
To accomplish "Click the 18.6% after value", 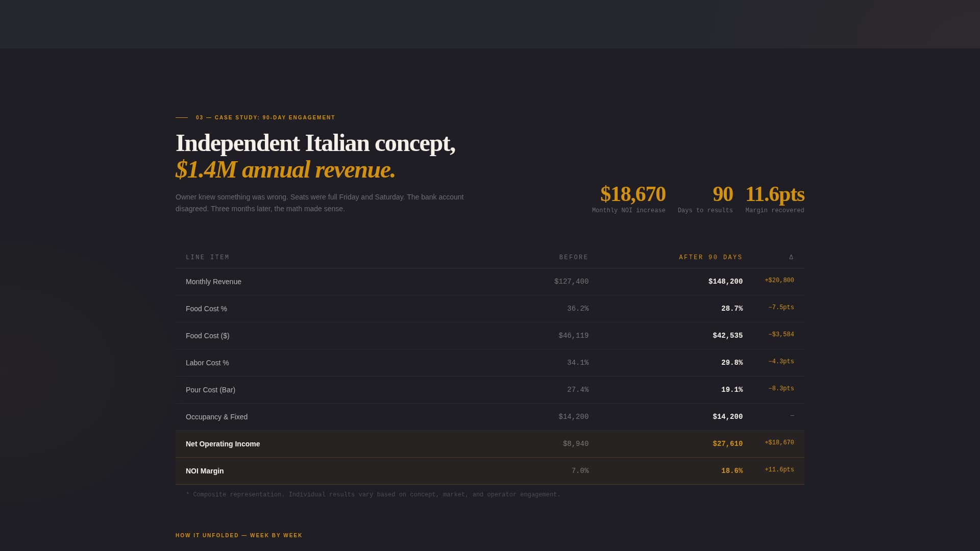I will 732,471.
